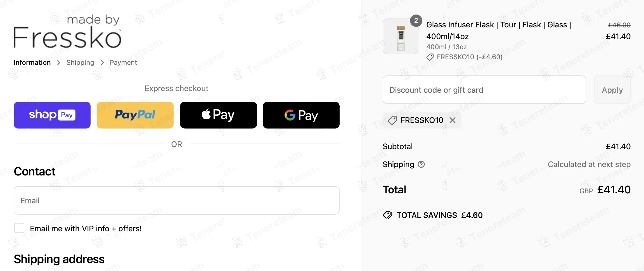Screen dimensions: 644x271
Task: Enable Email me with VIP info checkbox
Action: tap(19, 228)
